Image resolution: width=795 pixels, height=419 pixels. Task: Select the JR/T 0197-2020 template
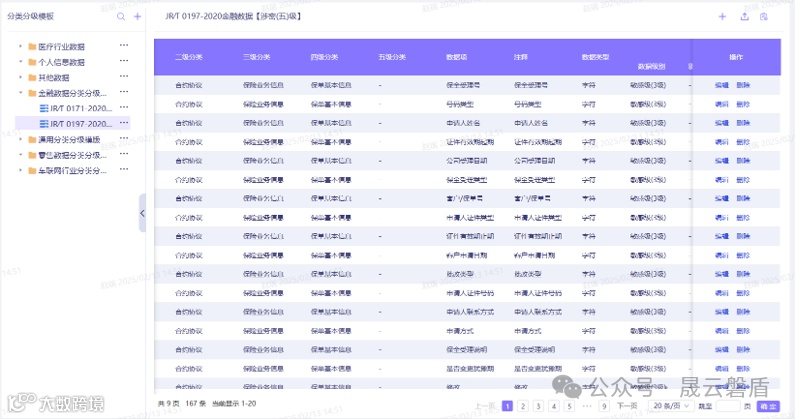(81, 124)
